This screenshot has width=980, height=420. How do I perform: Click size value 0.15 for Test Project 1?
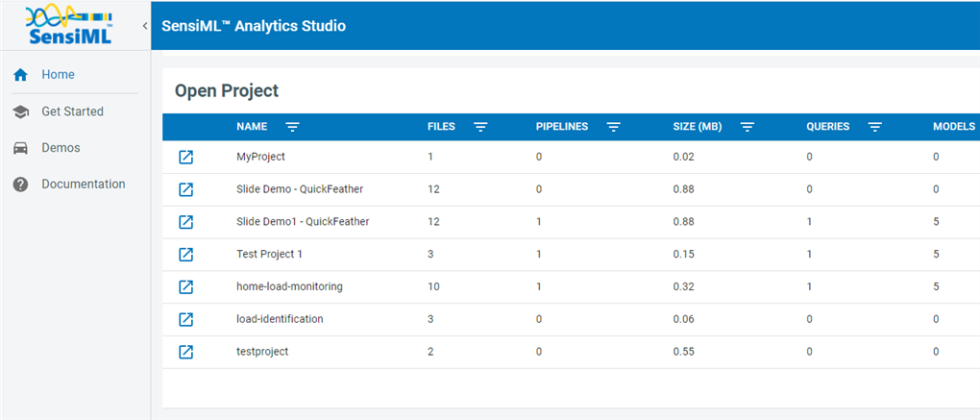(683, 255)
